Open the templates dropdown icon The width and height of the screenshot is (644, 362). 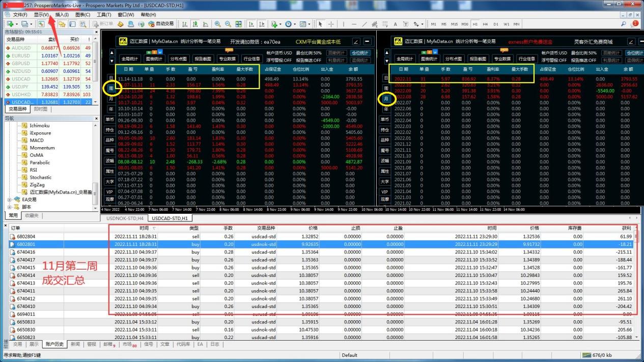(304, 24)
